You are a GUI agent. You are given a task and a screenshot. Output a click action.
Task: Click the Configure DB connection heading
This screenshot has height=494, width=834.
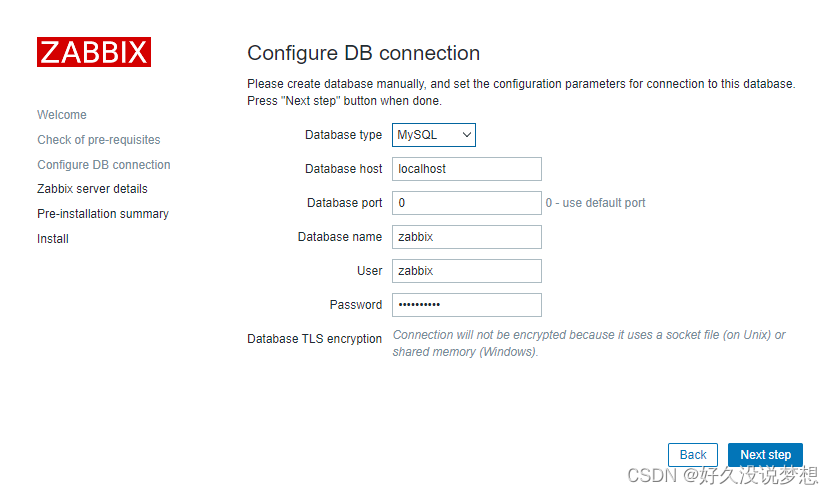(x=363, y=53)
